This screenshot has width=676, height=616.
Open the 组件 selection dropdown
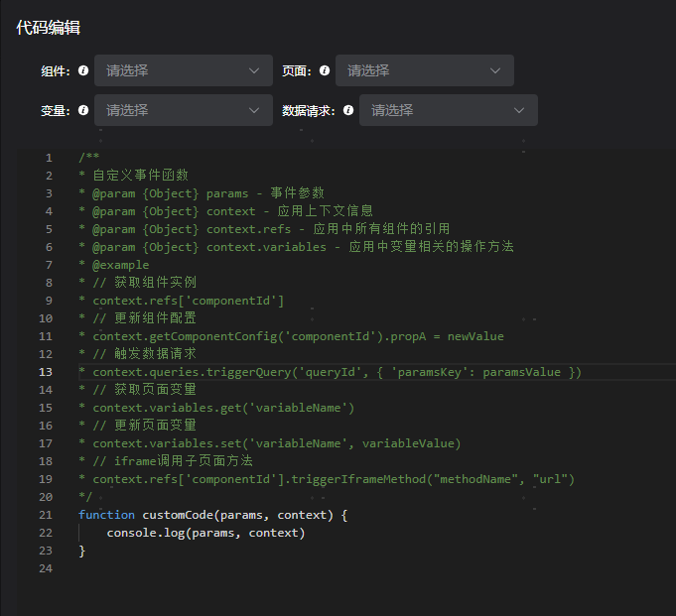(183, 70)
